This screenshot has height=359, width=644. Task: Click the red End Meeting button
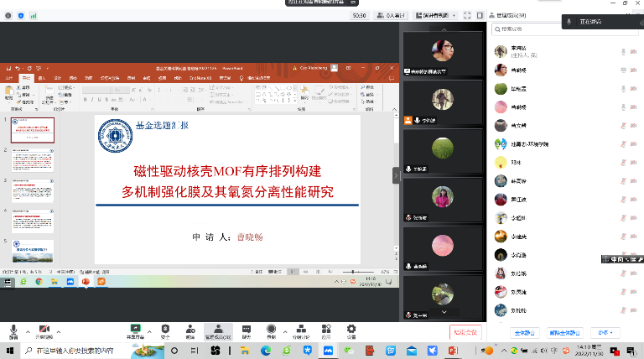point(465,332)
